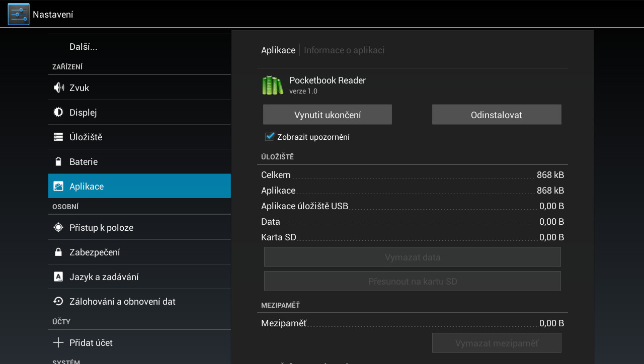This screenshot has height=364, width=644.
Task: Click the Zálohování restore icon
Action: [58, 301]
